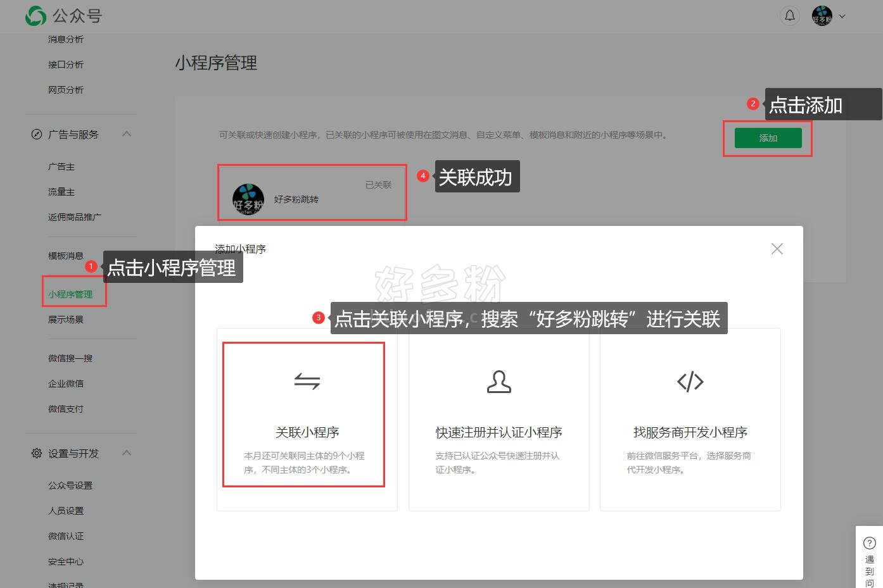Click the 广告与服务 compass icon

coord(37,134)
